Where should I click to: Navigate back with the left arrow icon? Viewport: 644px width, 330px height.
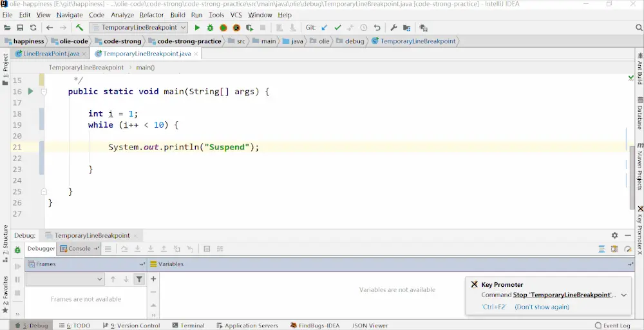50,28
